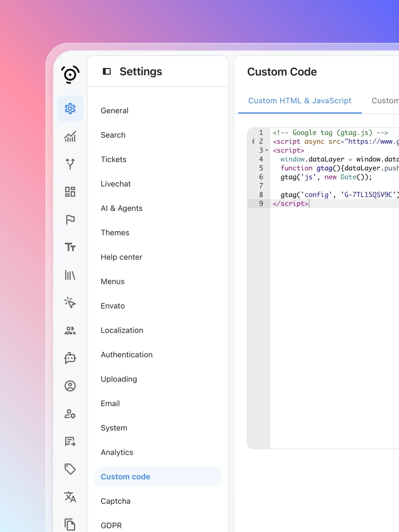
Task: Open the library books icon
Action: point(70,275)
